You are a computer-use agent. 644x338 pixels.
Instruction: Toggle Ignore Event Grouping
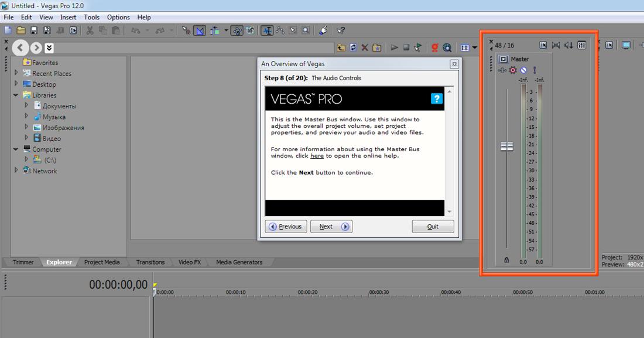click(x=250, y=30)
